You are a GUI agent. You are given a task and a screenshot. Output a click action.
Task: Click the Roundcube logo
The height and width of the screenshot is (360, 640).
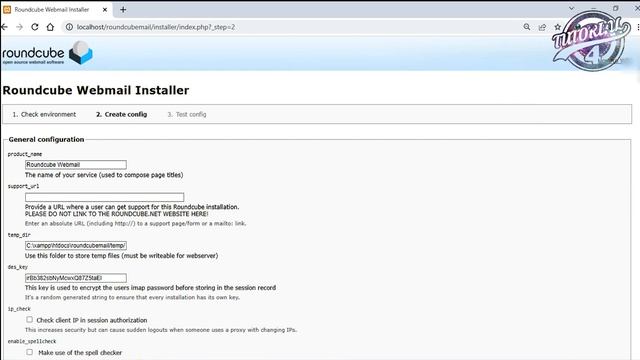coord(47,53)
